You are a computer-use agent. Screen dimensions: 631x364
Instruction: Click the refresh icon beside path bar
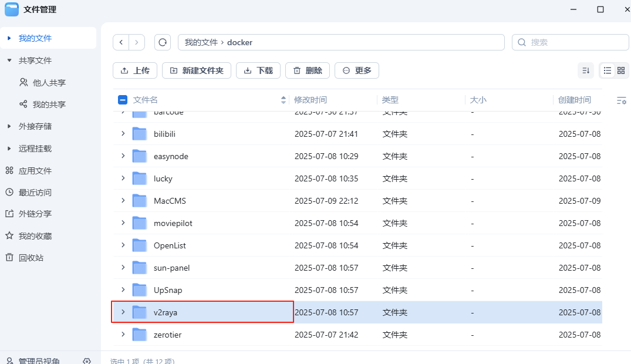[x=163, y=42]
